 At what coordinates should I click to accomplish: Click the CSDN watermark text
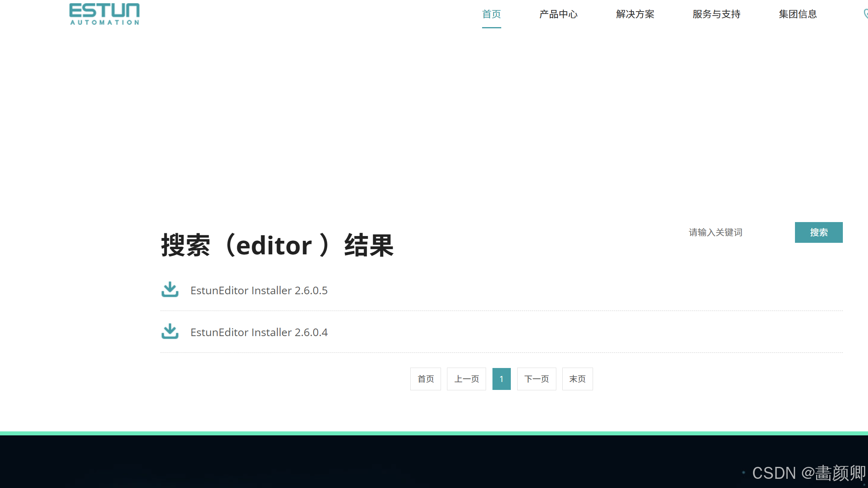(808, 473)
